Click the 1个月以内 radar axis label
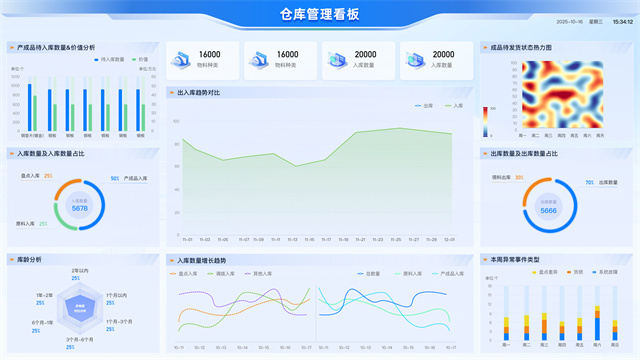This screenshot has width=640, height=360. [x=116, y=295]
